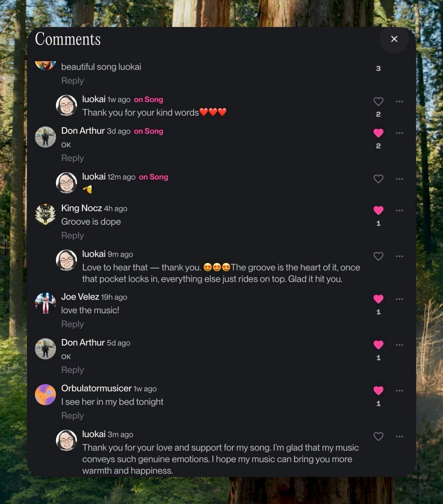Image resolution: width=443 pixels, height=504 pixels.
Task: Unlike Joe Velez's 'love the music!' comment
Action: point(378,299)
